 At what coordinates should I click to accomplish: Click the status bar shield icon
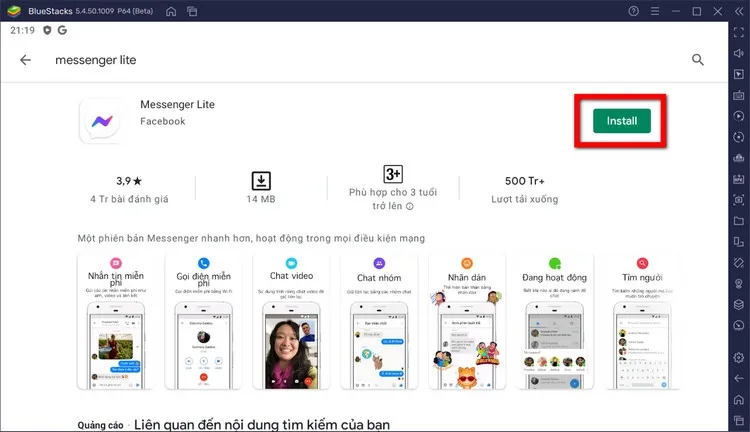47,30
